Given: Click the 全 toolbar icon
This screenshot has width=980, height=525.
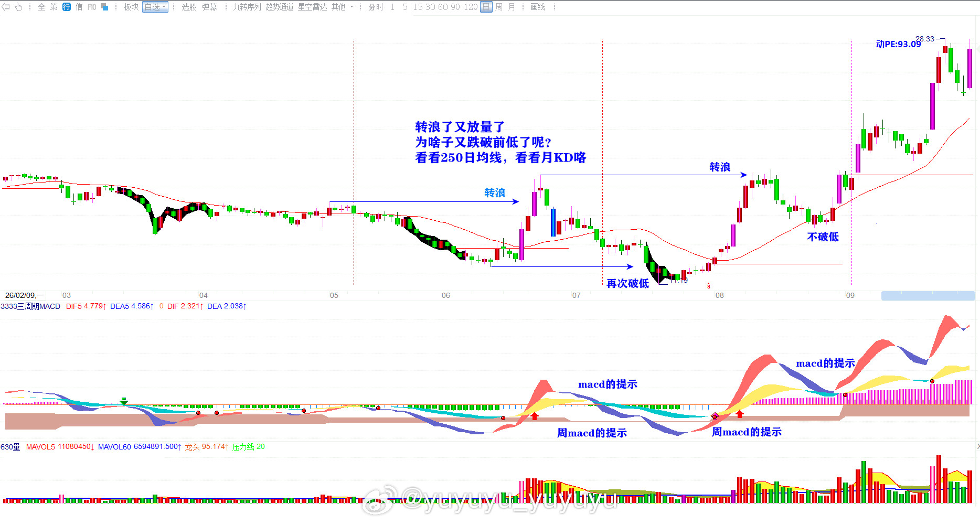Looking at the screenshot, I should click(41, 7).
